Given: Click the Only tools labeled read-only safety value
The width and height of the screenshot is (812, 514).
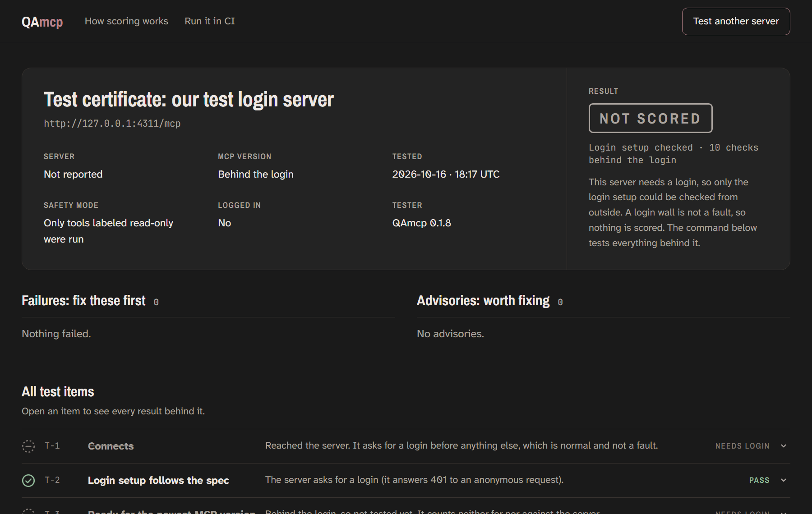Looking at the screenshot, I should tap(108, 231).
